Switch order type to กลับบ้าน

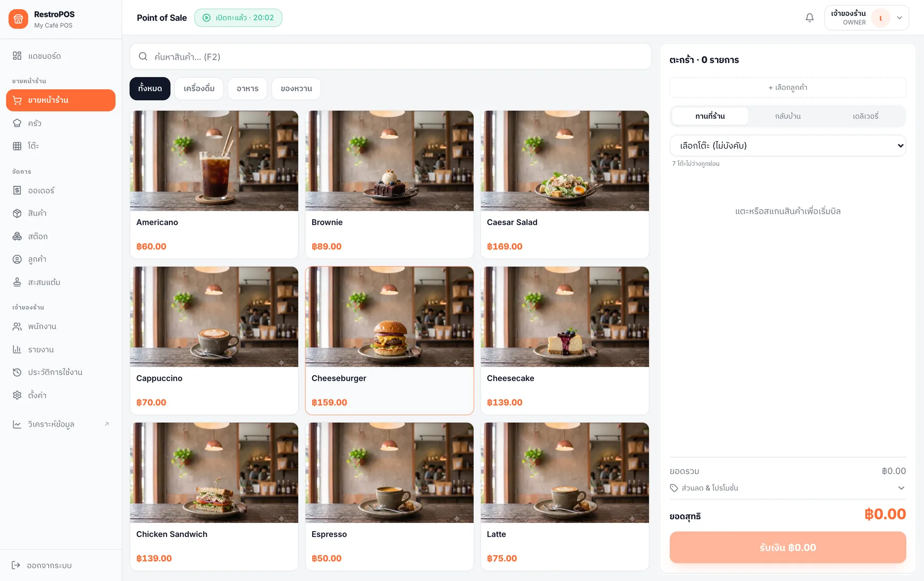tap(788, 116)
